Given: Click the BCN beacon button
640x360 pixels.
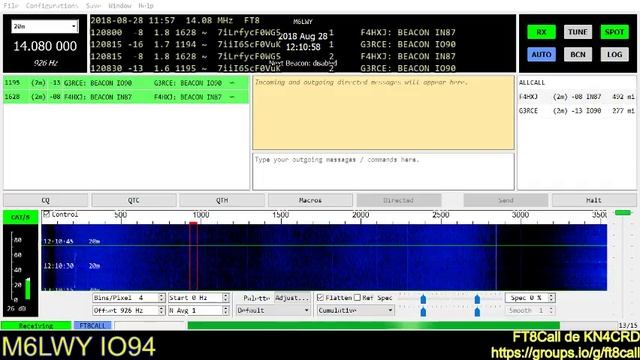Looking at the screenshot, I should tap(578, 54).
